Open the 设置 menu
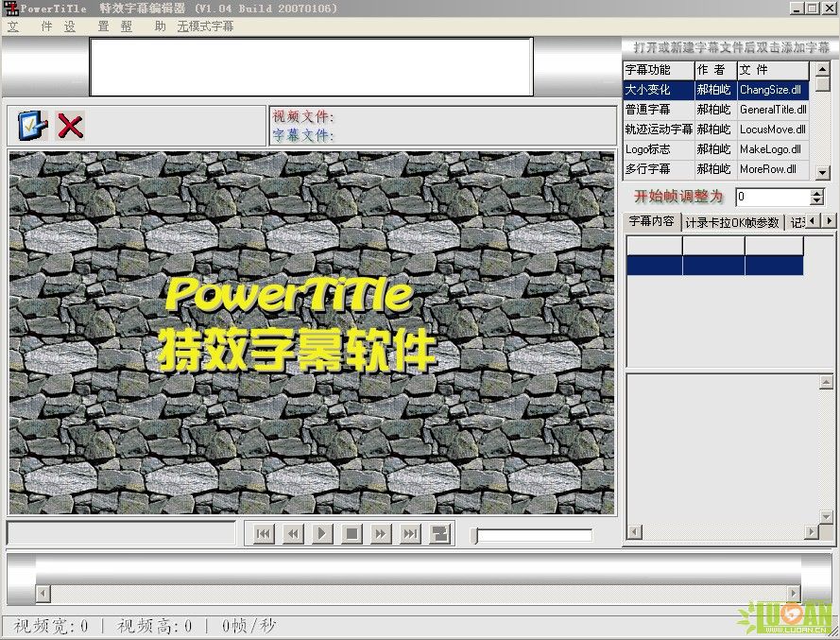Image resolution: width=840 pixels, height=640 pixels. click(86, 26)
